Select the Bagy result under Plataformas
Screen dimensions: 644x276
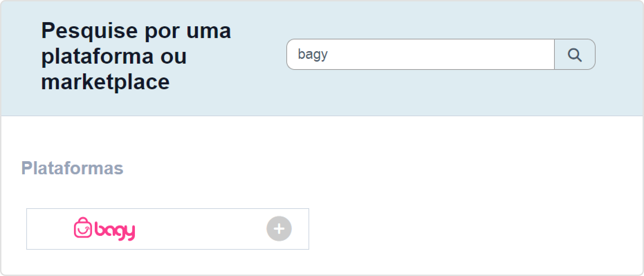tap(167, 229)
